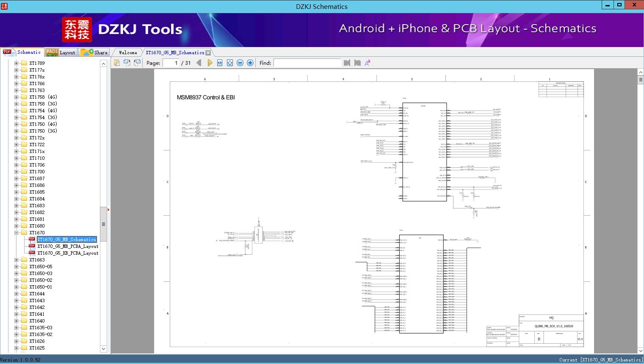Expand the XT1680 folder
644x364 pixels.
pos(17,226)
